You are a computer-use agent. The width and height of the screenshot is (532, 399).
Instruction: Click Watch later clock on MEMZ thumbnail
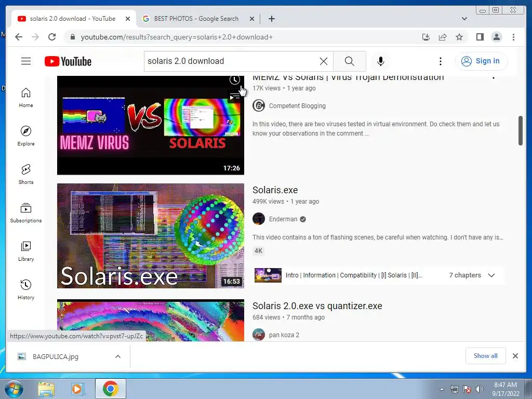click(234, 80)
